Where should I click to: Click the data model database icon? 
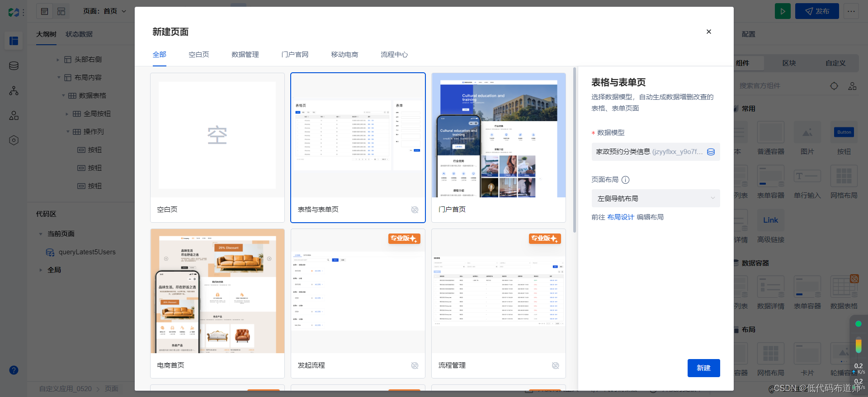(x=711, y=152)
